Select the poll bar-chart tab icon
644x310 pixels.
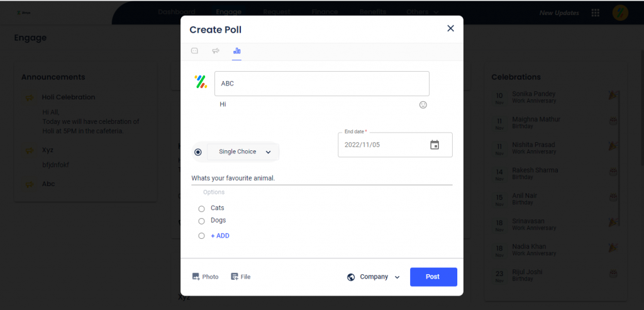pos(237,51)
